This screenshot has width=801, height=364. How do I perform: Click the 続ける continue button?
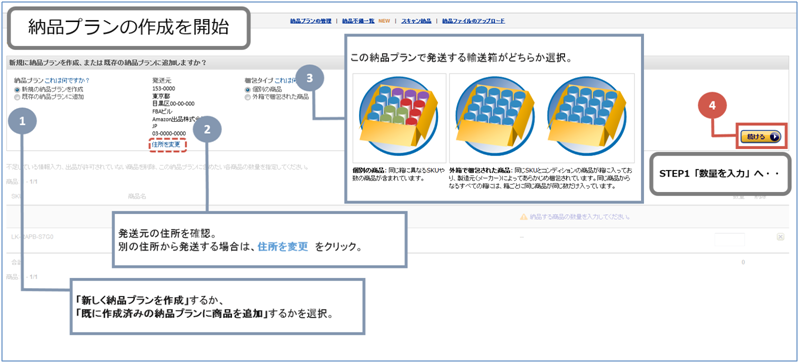coord(761,136)
